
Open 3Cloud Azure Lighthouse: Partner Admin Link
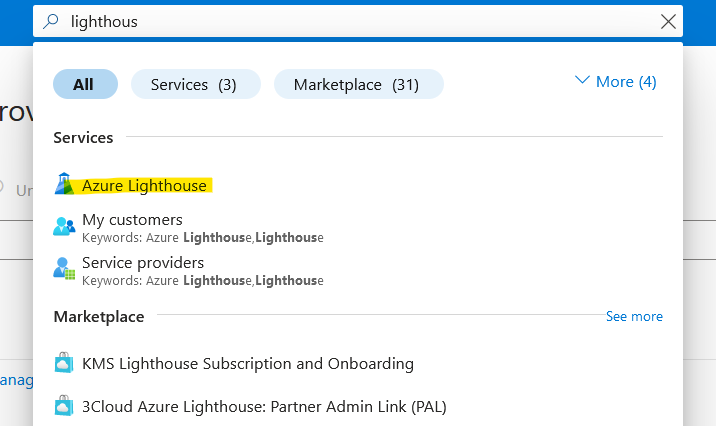pyautogui.click(x=264, y=407)
